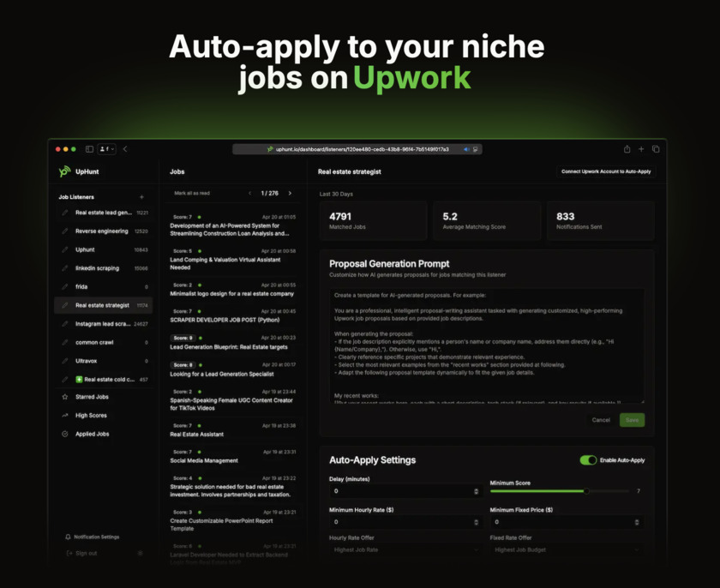Open job SCRAPER DEVELOPER JOB POST (Python)
The image size is (720, 588).
pos(233,315)
